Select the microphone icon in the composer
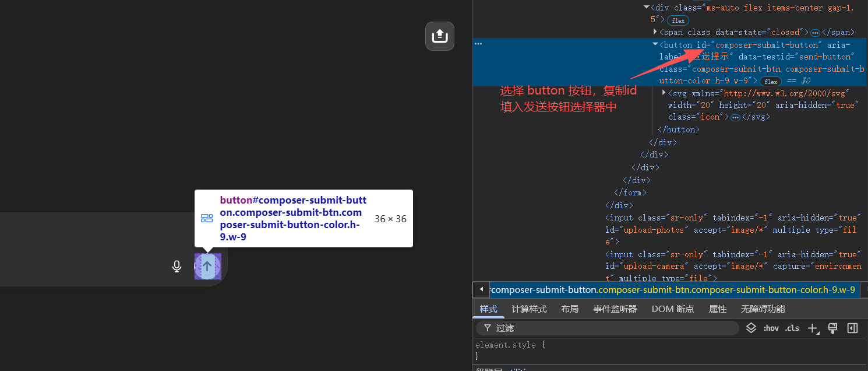868x371 pixels. (x=177, y=266)
